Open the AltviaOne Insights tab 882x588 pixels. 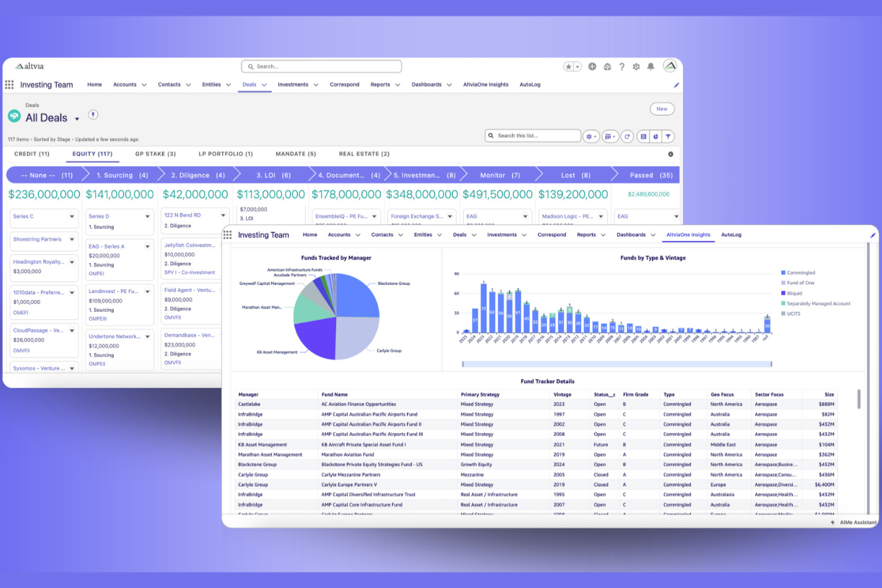click(688, 235)
